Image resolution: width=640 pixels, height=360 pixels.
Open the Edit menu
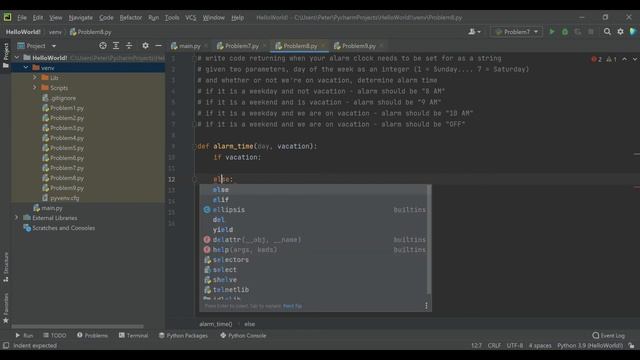(x=38, y=18)
